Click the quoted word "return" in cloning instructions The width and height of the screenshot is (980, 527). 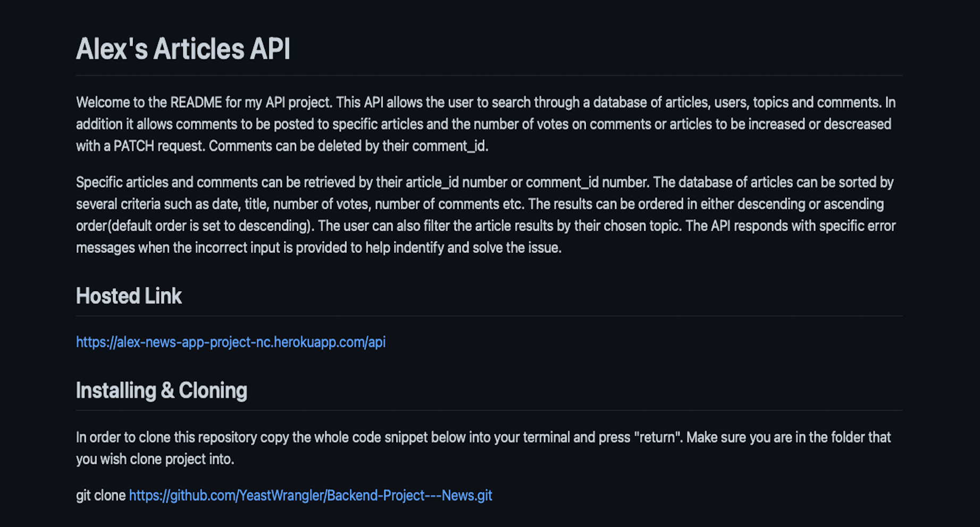(x=657, y=437)
